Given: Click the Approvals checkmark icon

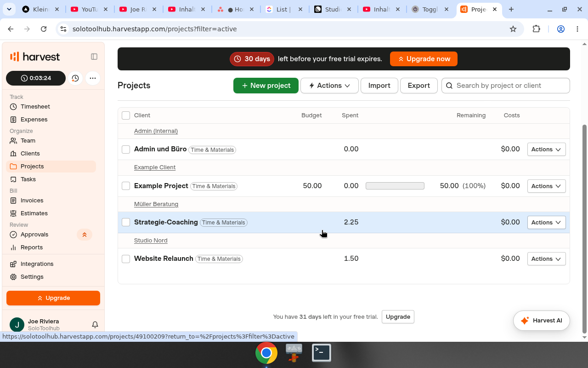Looking at the screenshot, I should (x=13, y=235).
